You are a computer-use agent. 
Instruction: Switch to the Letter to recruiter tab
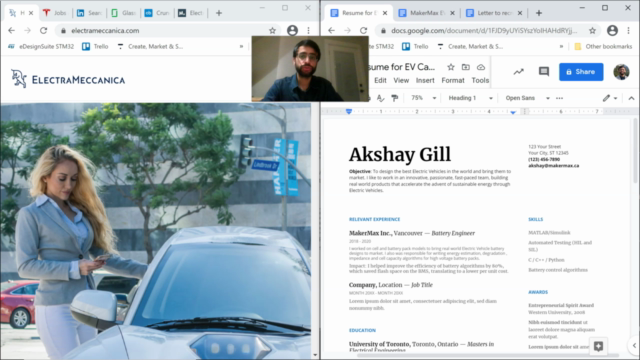(494, 13)
